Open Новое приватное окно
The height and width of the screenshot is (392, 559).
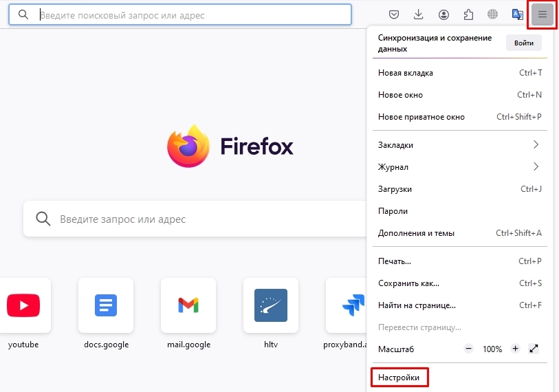pyautogui.click(x=460, y=117)
